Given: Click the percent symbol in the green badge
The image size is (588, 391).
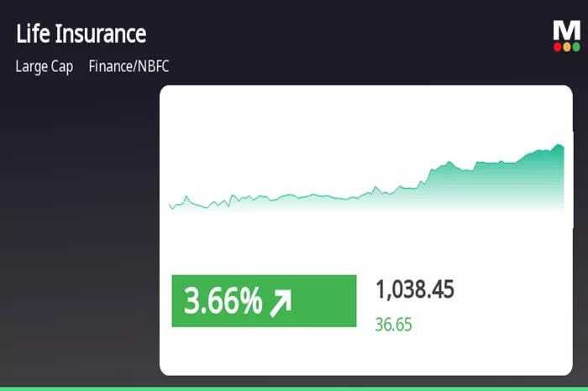Looking at the screenshot, I should pyautogui.click(x=250, y=300).
